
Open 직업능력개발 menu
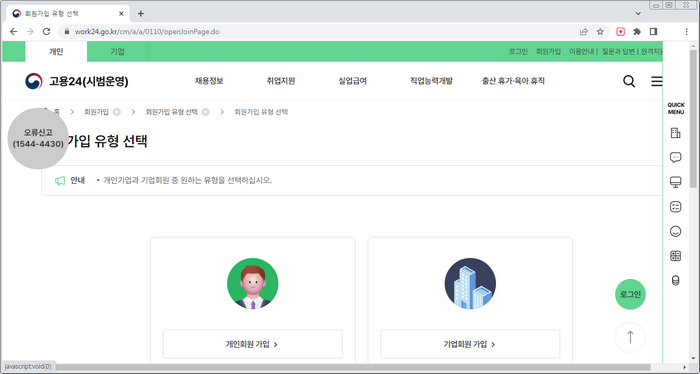point(431,81)
